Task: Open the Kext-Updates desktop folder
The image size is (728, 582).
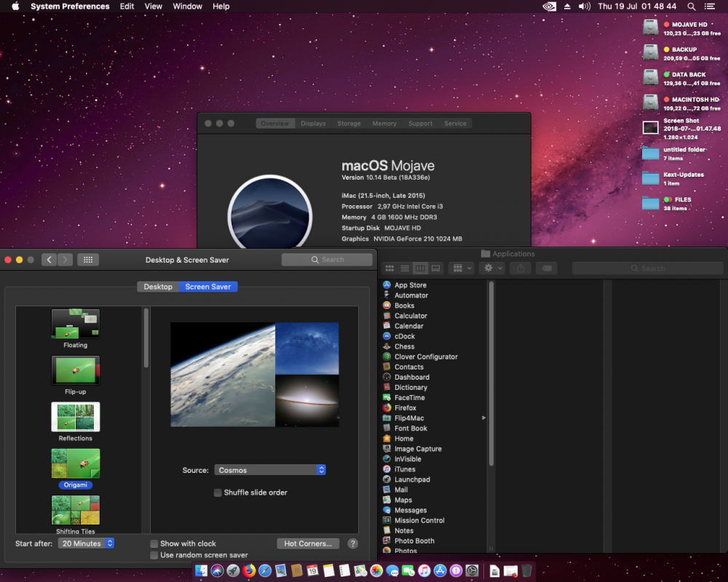Action: pyautogui.click(x=650, y=178)
